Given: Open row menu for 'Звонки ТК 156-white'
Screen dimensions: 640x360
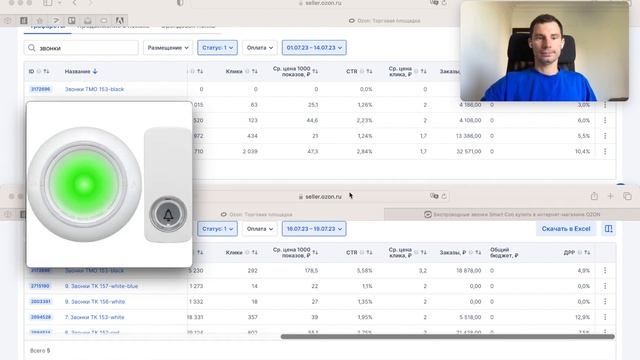Looking at the screenshot, I should click(605, 302).
